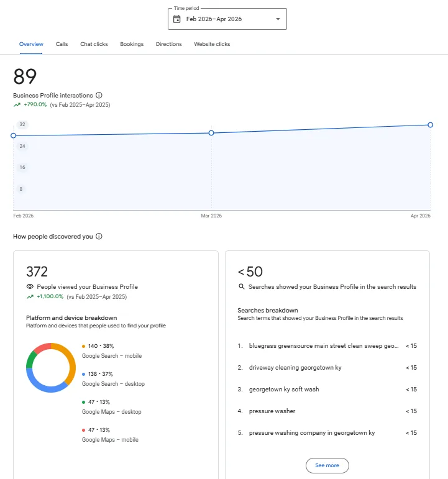Select the Directions tab

(168, 44)
